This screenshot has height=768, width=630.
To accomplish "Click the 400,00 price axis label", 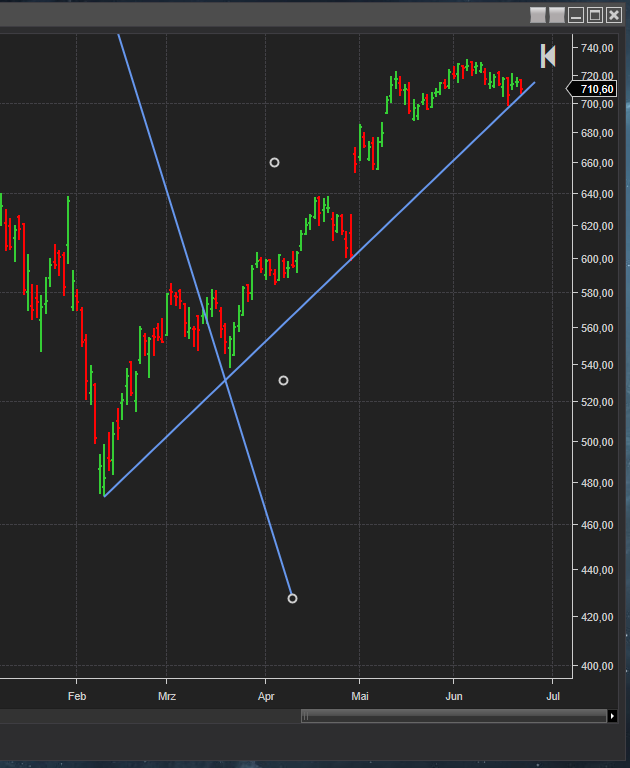I will click(x=597, y=666).
